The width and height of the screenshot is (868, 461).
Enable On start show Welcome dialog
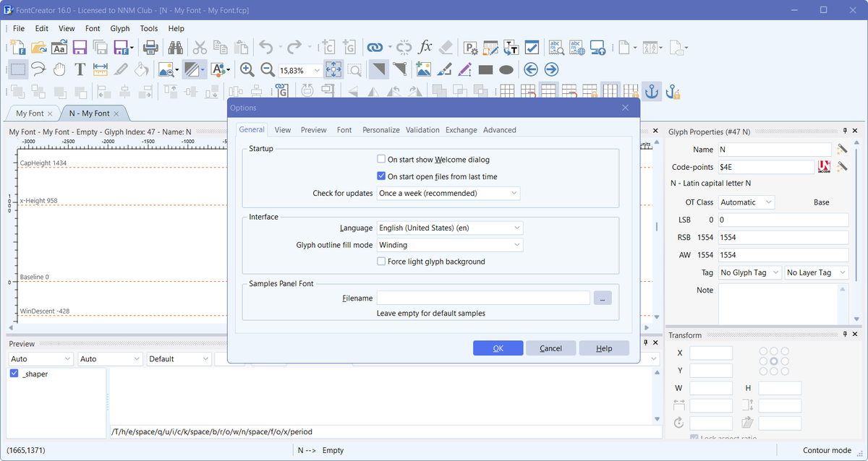(x=381, y=159)
